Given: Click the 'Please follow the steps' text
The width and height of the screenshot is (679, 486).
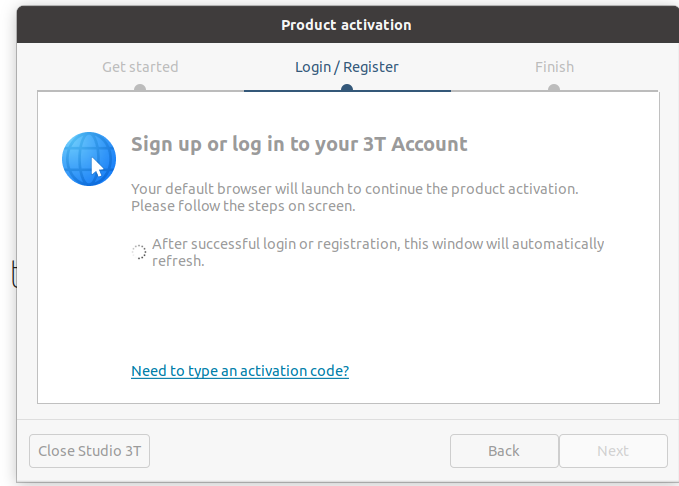Looking at the screenshot, I should [x=243, y=206].
